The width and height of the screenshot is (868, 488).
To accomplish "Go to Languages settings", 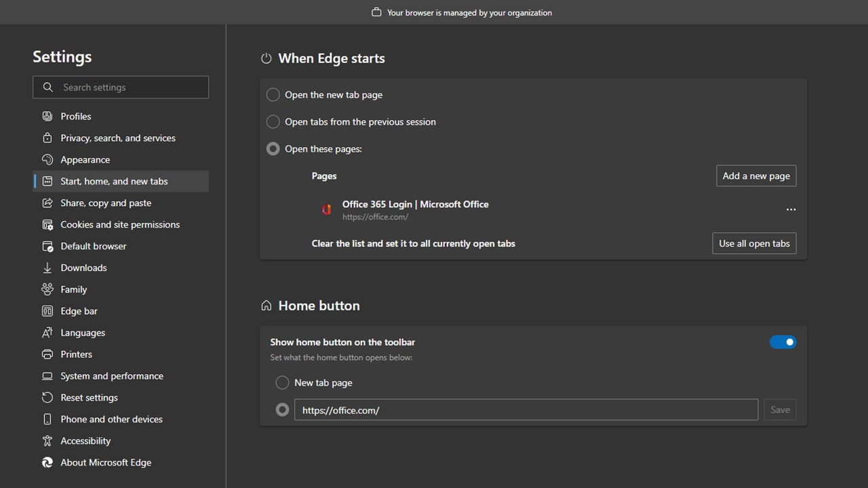I will coord(121,333).
